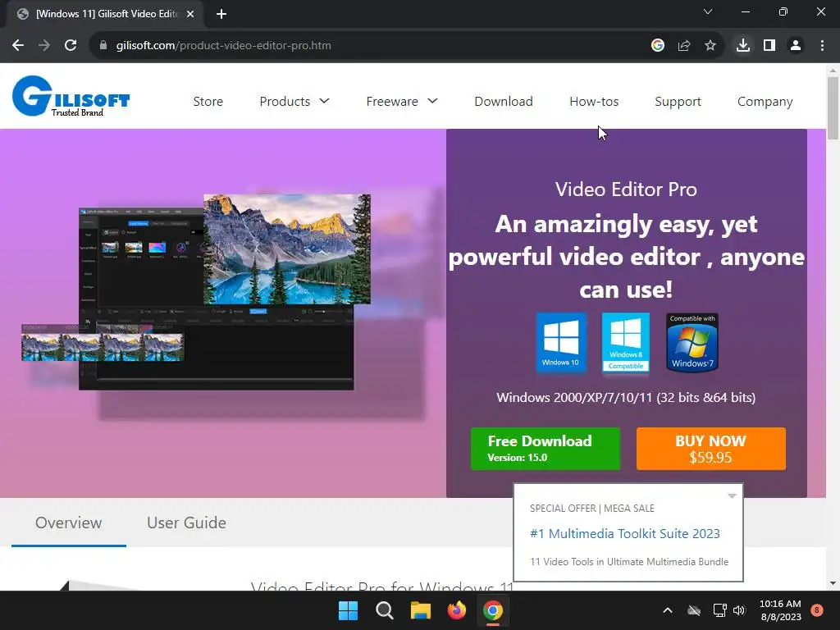Open the Support menu item
Screen dimensions: 840x630
tap(678, 102)
